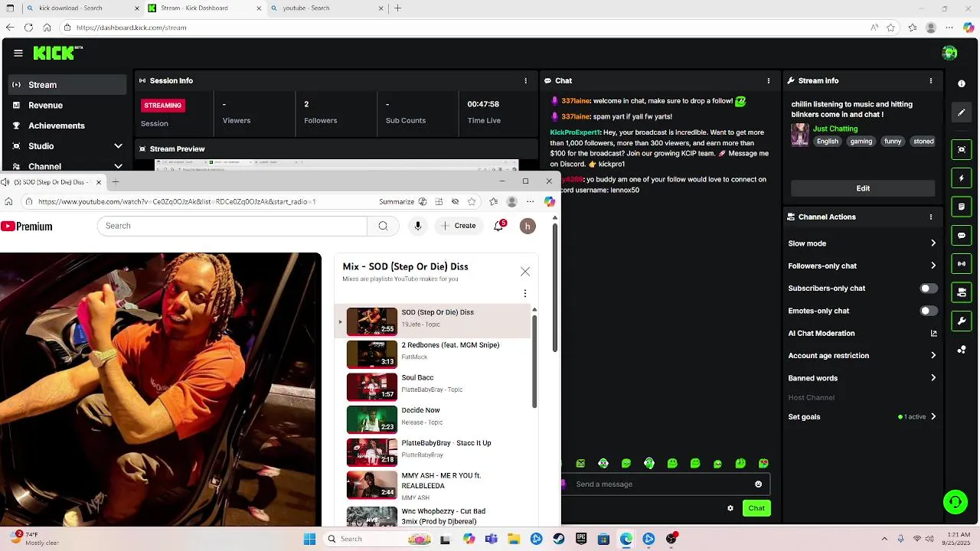Select Stream in Kick sidebar

(67, 85)
